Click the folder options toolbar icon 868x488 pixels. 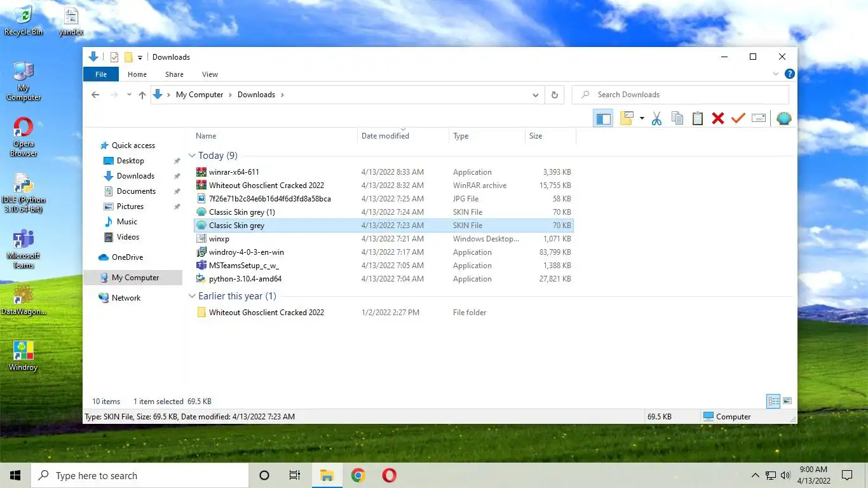pos(627,118)
